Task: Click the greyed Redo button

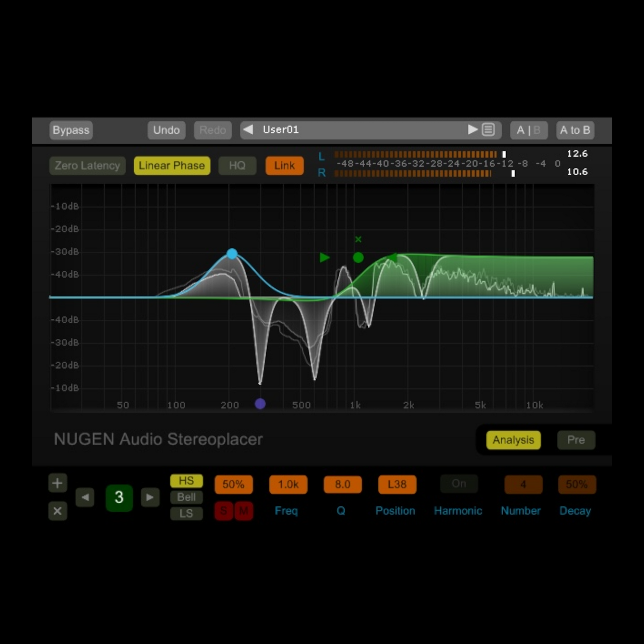Action: pyautogui.click(x=213, y=130)
